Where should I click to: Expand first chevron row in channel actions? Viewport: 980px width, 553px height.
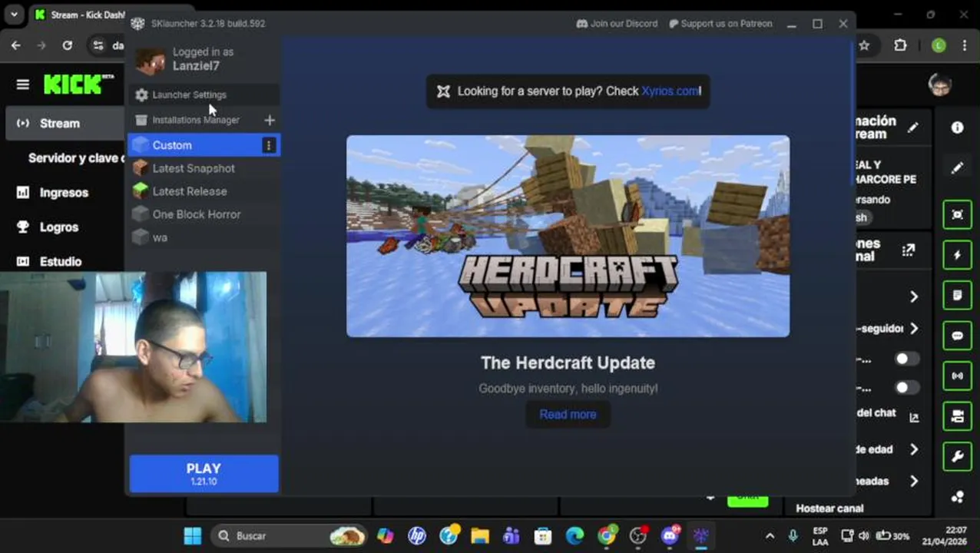(x=913, y=296)
